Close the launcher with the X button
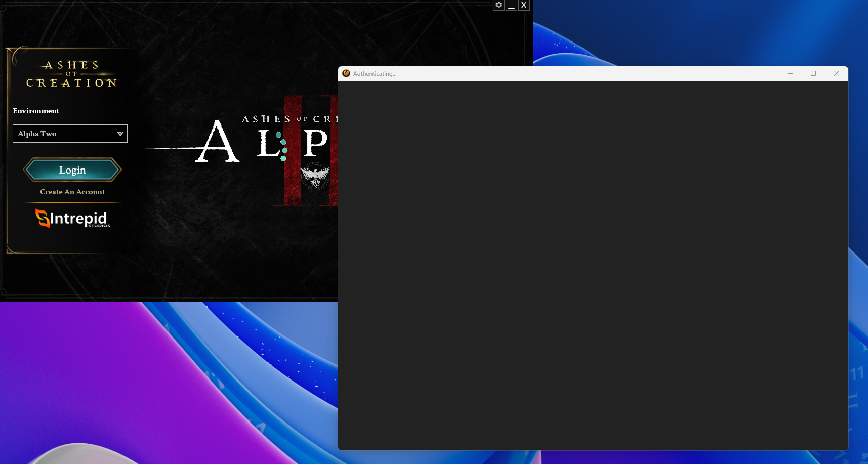The width and height of the screenshot is (868, 464). (x=524, y=5)
